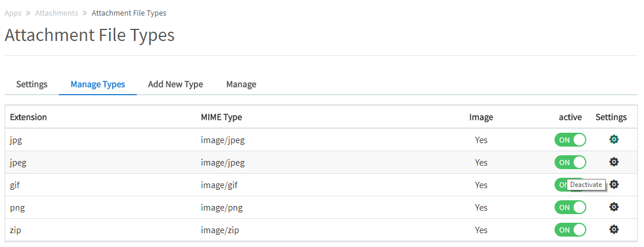Open settings gear for jpeg extension
Image resolution: width=644 pixels, height=247 pixels.
tap(614, 162)
